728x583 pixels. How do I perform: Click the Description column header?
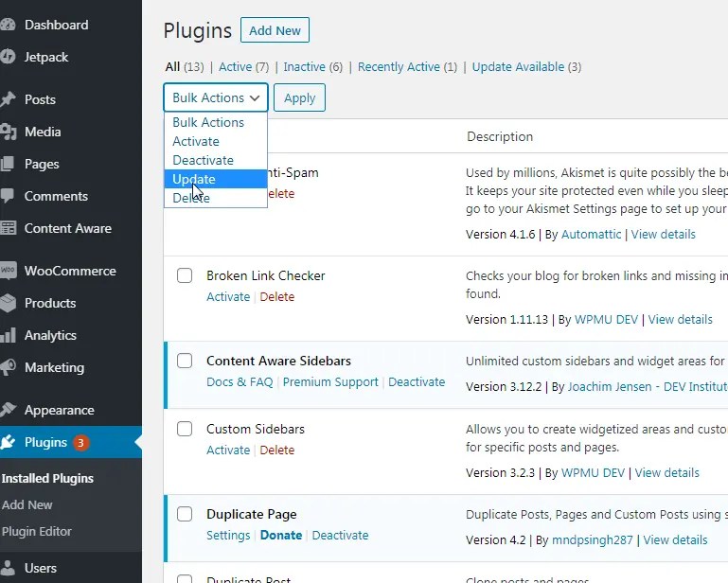point(500,136)
